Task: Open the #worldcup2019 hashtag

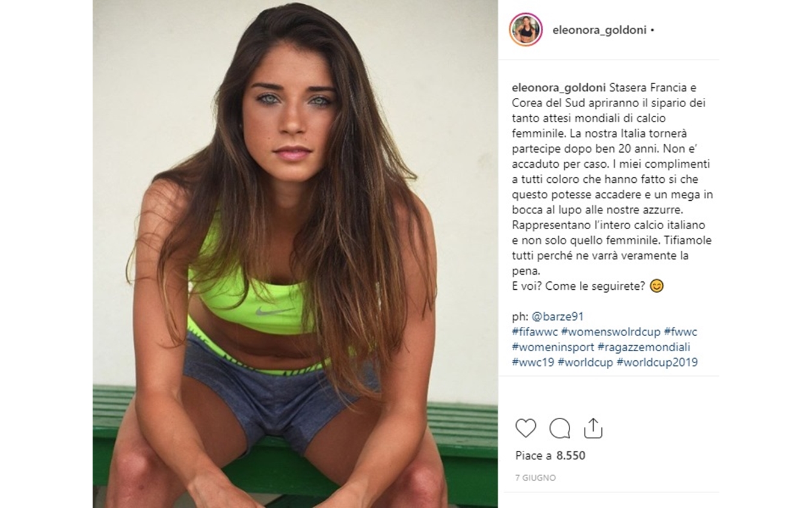Action: [657, 363]
